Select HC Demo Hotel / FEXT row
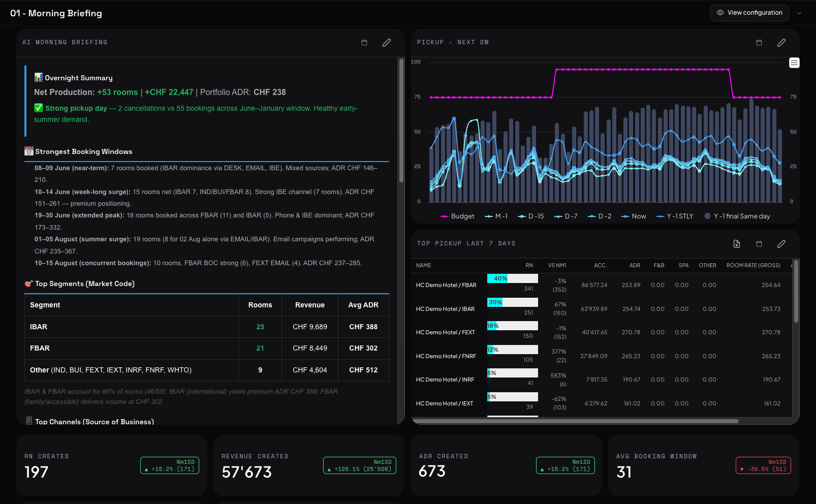The height and width of the screenshot is (504, 816). click(x=601, y=332)
